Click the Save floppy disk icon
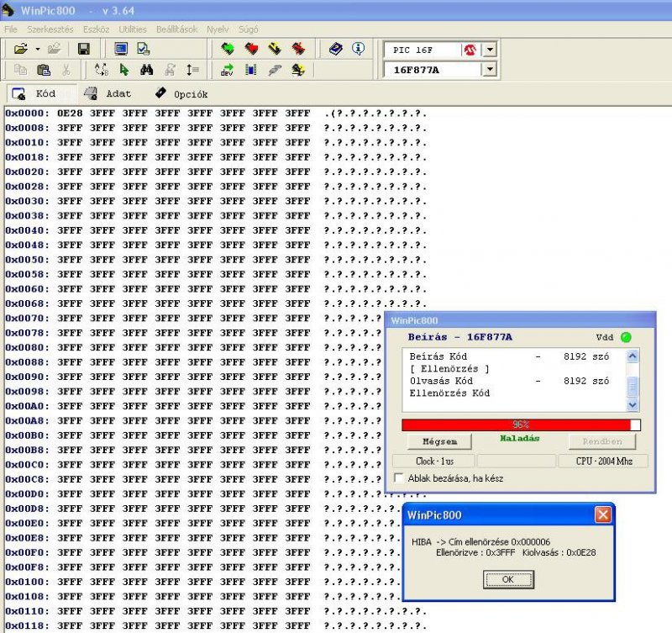 [x=83, y=49]
